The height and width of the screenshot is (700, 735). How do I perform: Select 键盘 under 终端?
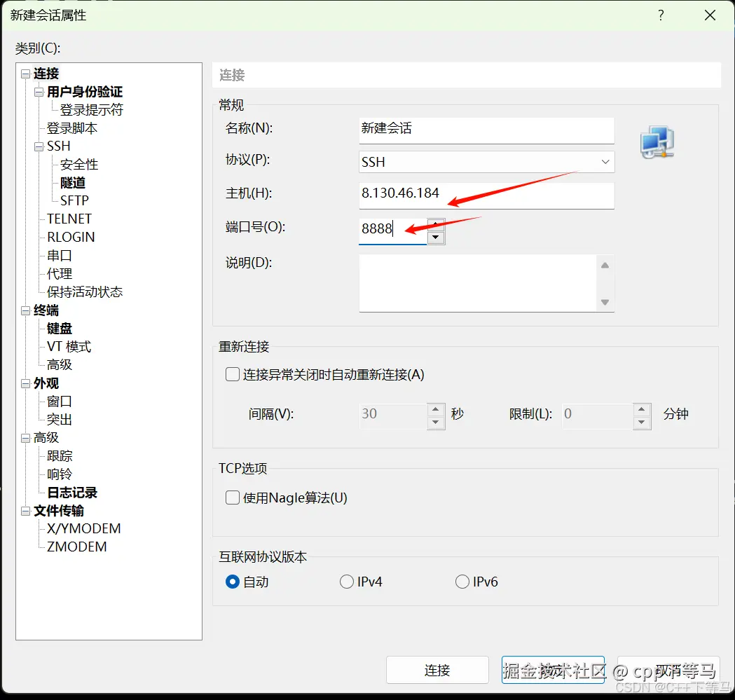(x=59, y=328)
